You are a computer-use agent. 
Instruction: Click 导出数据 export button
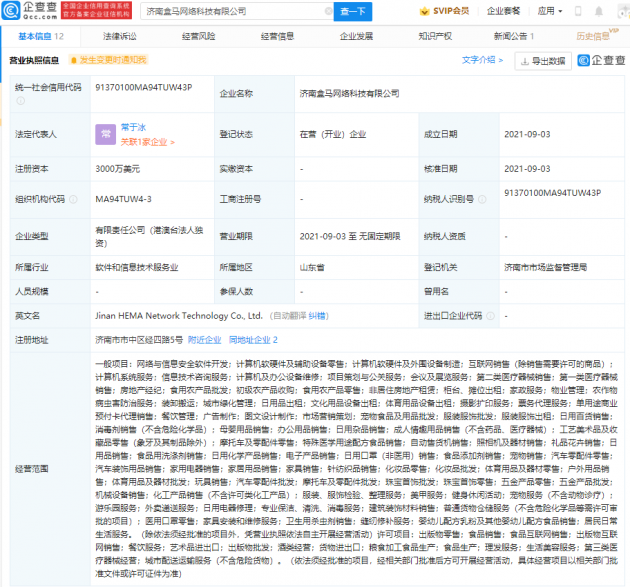543,61
